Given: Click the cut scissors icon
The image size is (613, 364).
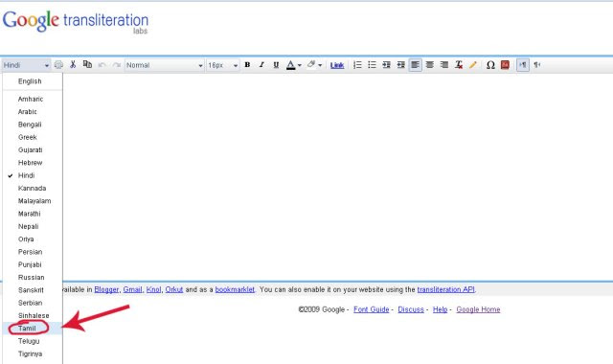Looking at the screenshot, I should tap(73, 65).
